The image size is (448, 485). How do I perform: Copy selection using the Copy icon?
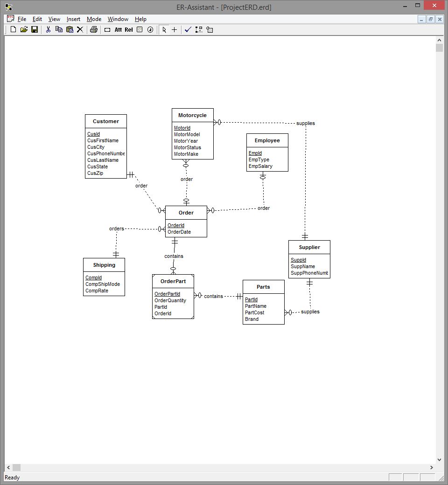tap(59, 30)
